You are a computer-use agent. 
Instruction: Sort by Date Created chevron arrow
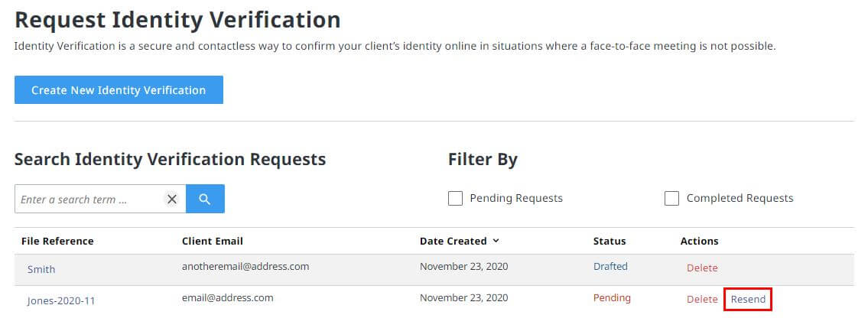pyautogui.click(x=496, y=241)
